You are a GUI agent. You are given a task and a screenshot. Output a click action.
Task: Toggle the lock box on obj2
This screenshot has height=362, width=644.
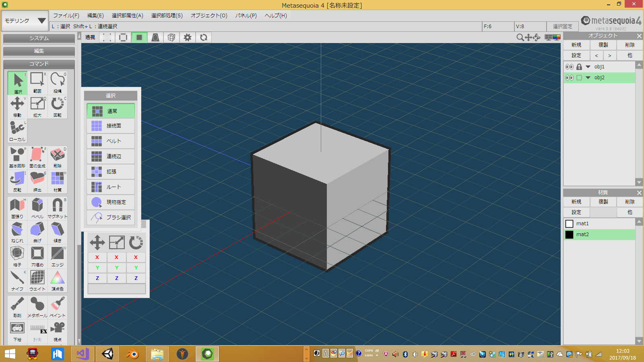pos(579,78)
